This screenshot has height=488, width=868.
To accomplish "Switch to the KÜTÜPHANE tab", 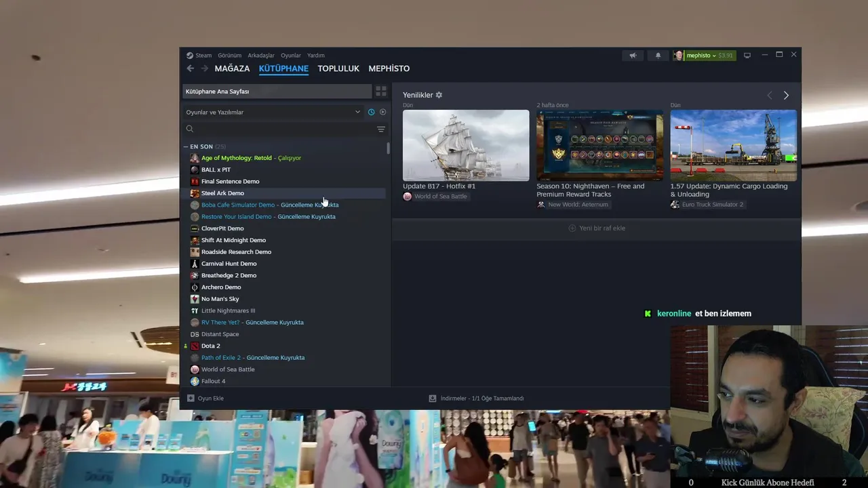I will (x=283, y=68).
